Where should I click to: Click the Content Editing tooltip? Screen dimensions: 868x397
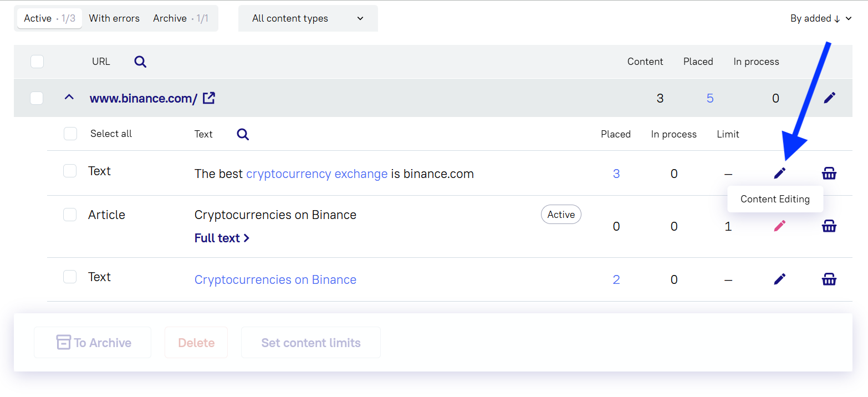(775, 199)
